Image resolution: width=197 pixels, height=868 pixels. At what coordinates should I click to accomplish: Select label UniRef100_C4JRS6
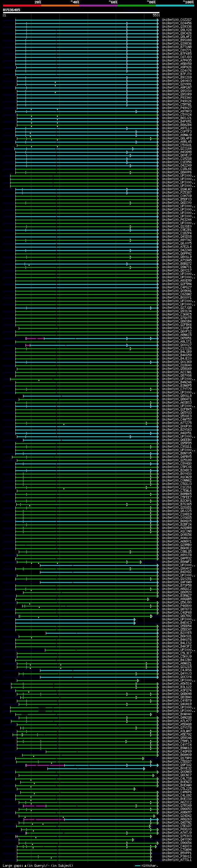coord(177,670)
